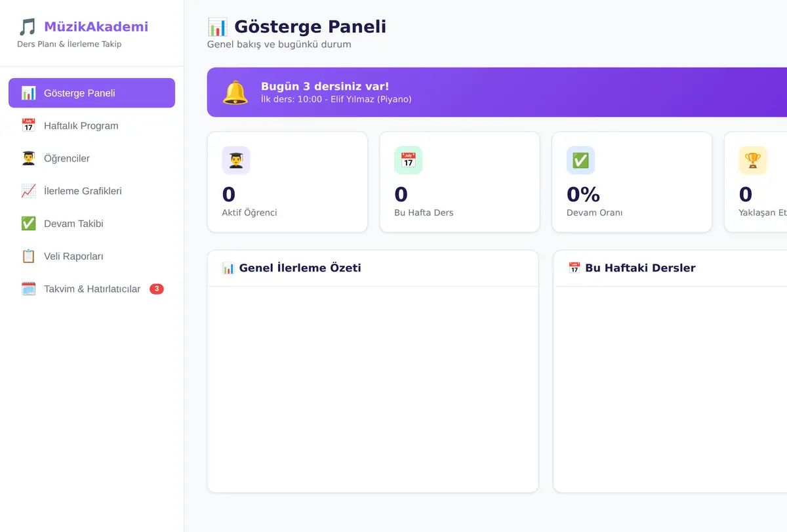Screen dimensions: 787x532
Task: Click 'İlk ders: 10:00 - Elif Yılmaz (Piyano)' text
Action: click(336, 100)
